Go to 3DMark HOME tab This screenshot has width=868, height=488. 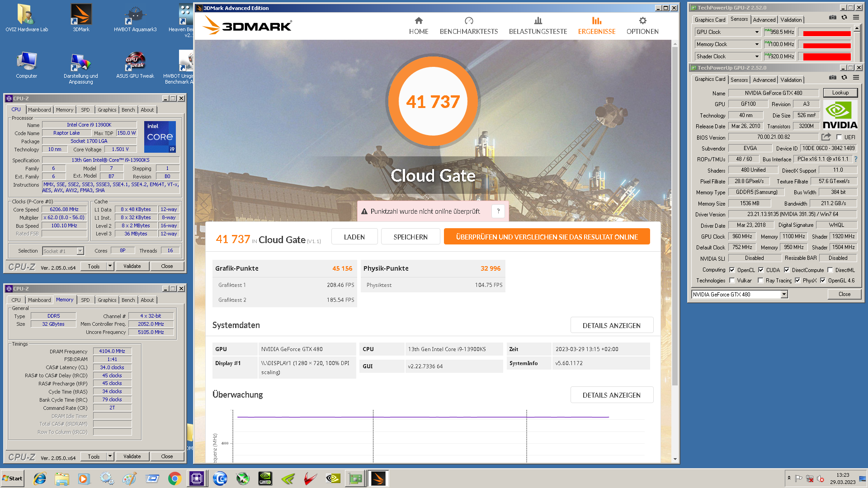419,26
